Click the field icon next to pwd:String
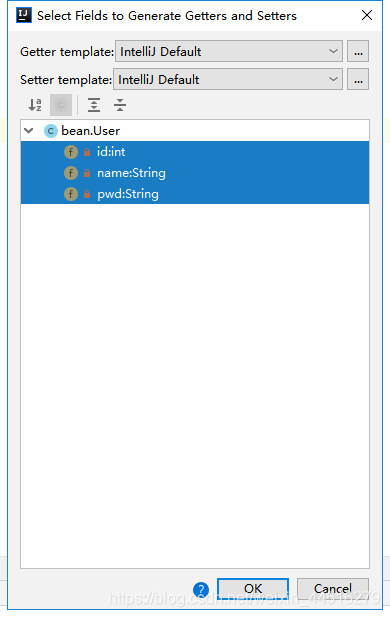 tap(71, 194)
